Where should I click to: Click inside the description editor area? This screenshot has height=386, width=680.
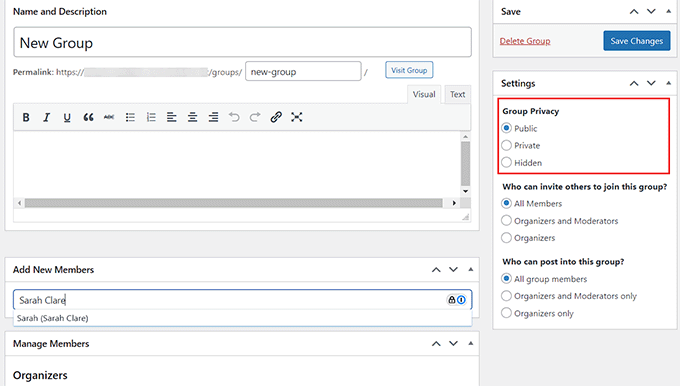(237, 164)
